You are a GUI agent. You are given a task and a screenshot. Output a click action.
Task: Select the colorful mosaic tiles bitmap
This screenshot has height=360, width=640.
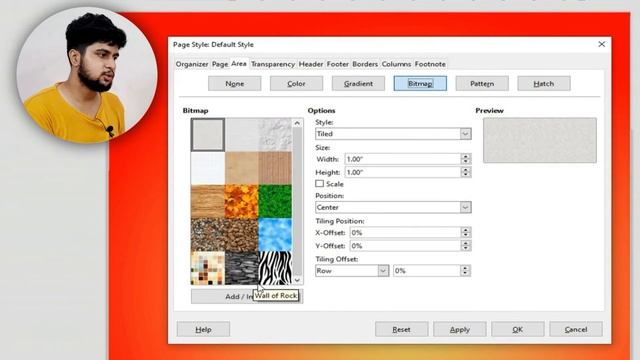(x=208, y=268)
